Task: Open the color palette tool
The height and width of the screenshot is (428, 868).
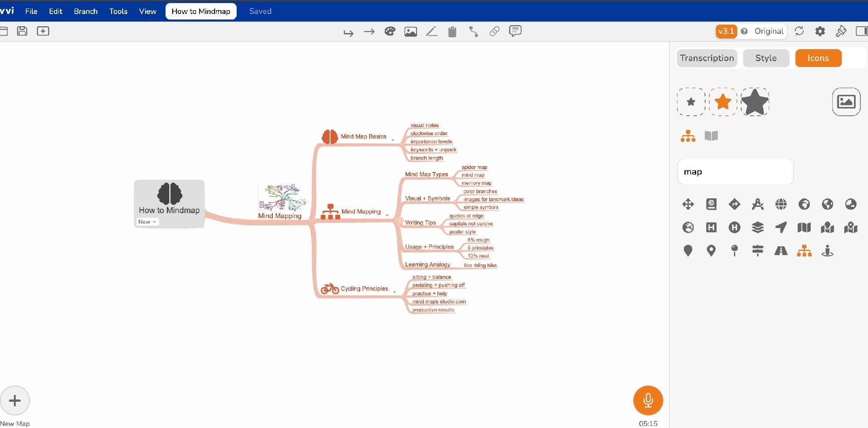Action: (390, 31)
